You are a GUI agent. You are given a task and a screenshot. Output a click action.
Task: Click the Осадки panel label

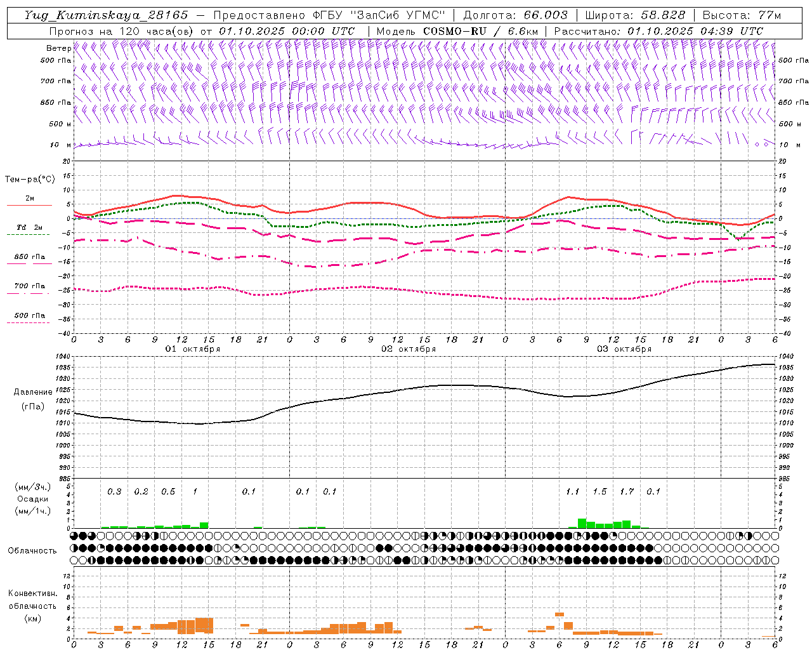[33, 499]
